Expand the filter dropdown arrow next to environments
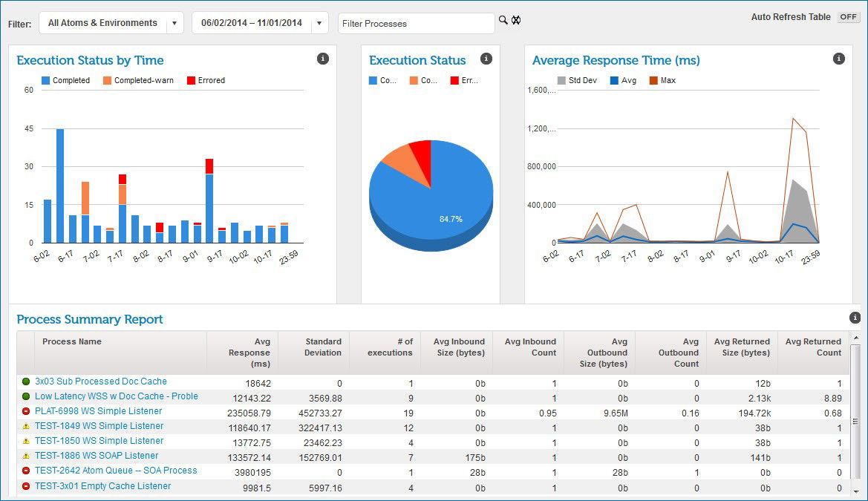 tap(174, 22)
